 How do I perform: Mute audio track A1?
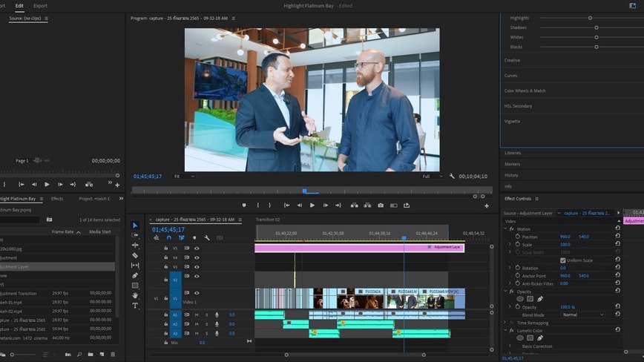tap(197, 315)
